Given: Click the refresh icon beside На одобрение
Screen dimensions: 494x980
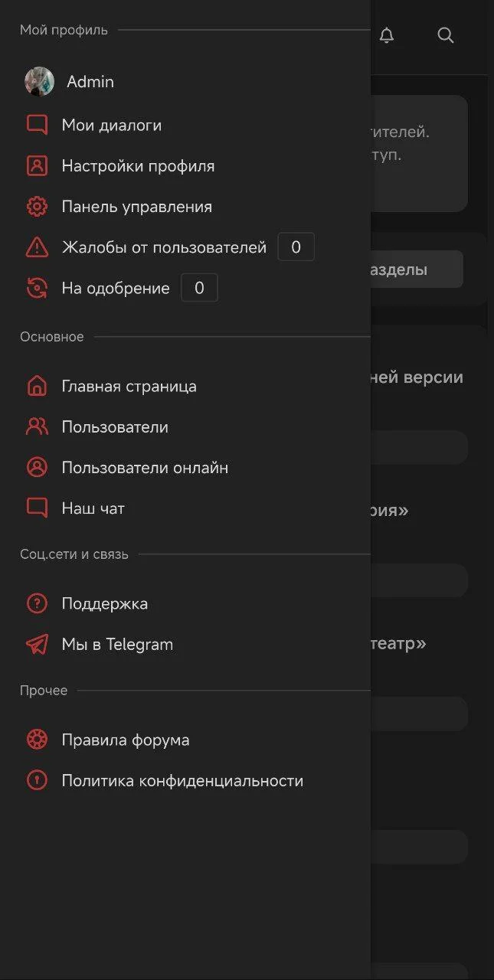Looking at the screenshot, I should (x=37, y=289).
